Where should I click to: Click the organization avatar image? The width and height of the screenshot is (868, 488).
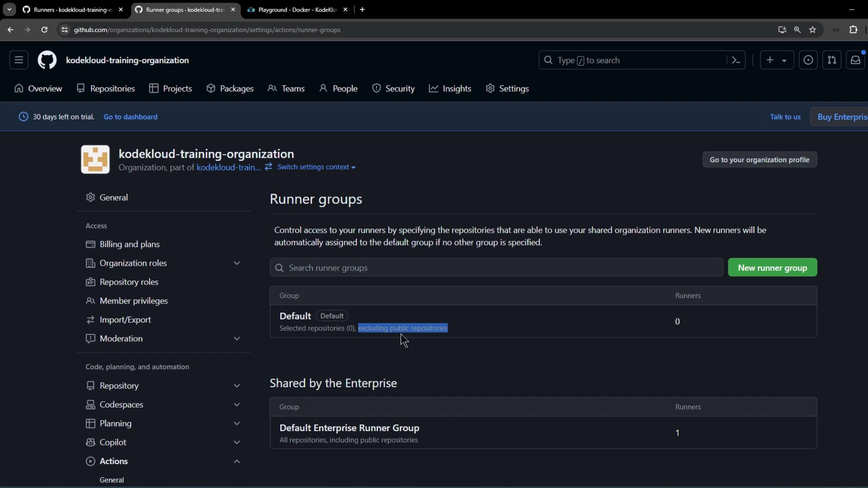(95, 160)
